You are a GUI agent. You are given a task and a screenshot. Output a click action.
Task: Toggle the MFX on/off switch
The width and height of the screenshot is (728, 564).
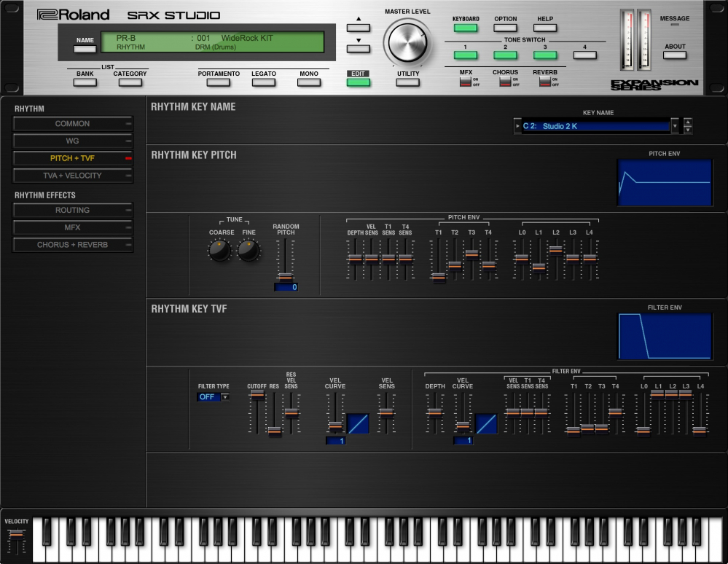click(x=465, y=82)
